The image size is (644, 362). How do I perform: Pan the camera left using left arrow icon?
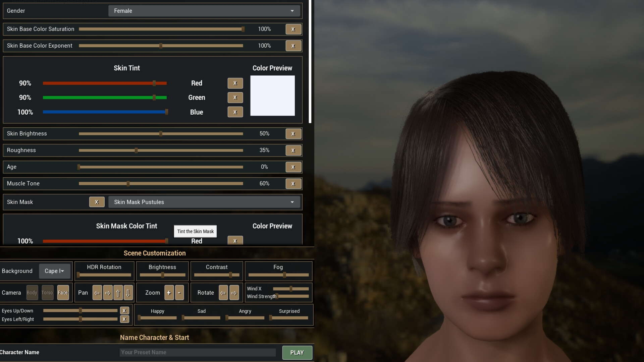pos(97,293)
